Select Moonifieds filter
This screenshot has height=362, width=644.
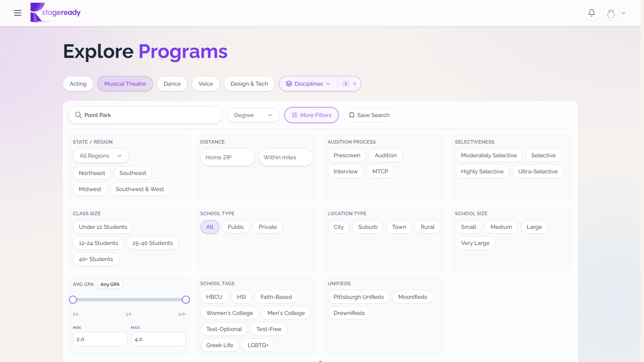tap(413, 297)
